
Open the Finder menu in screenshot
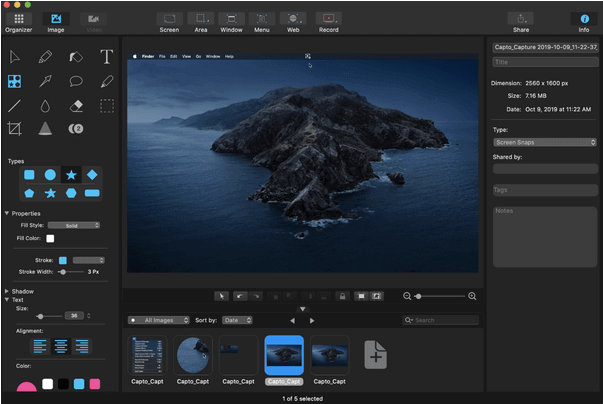tap(147, 57)
